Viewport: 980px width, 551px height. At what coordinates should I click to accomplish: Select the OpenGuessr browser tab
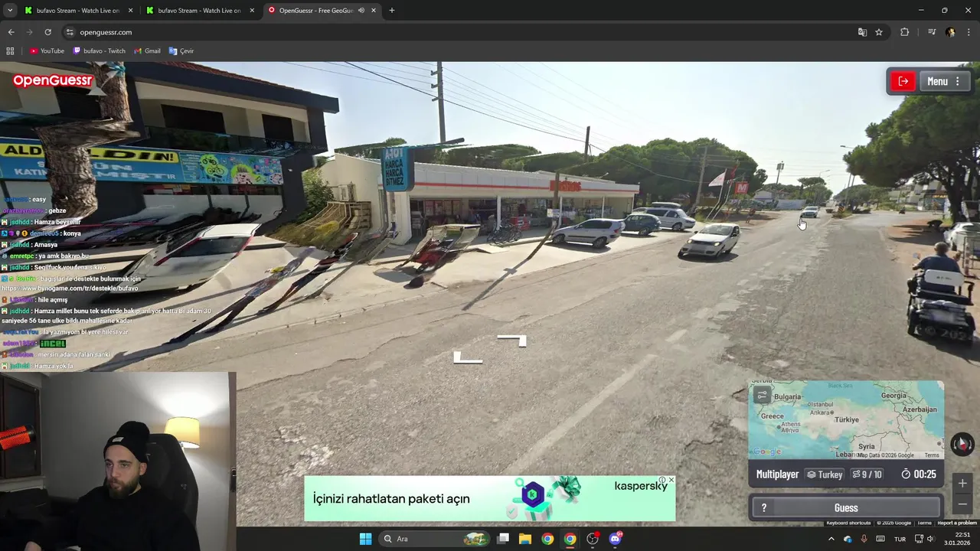pos(322,11)
